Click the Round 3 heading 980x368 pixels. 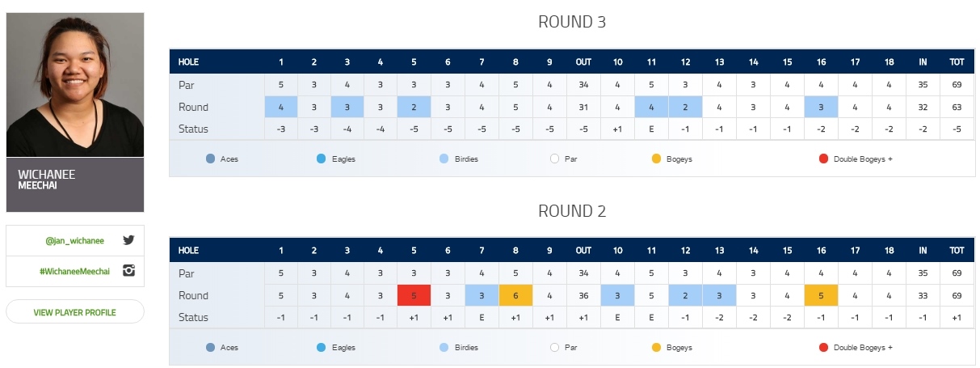click(572, 23)
